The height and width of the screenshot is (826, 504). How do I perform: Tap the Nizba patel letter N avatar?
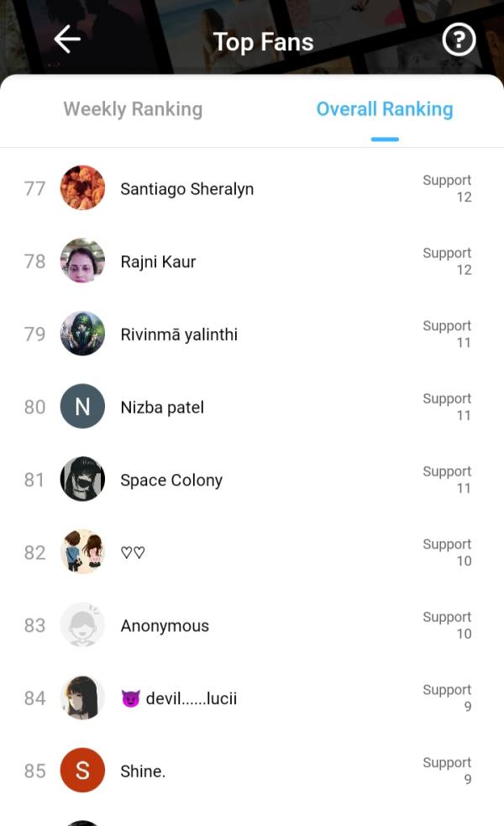click(82, 407)
